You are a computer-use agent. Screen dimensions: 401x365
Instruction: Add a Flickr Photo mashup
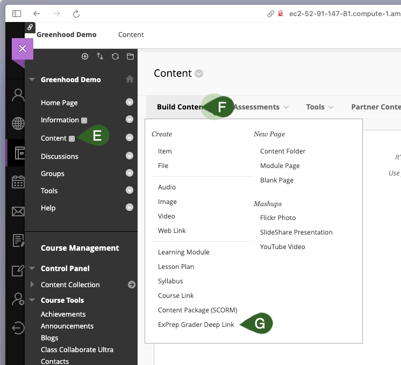tap(278, 218)
